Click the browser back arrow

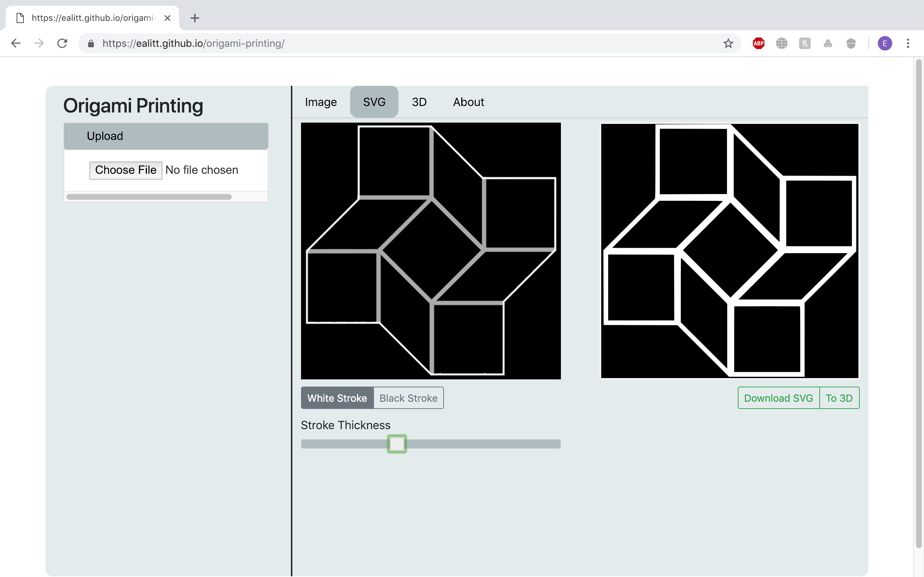pos(16,43)
